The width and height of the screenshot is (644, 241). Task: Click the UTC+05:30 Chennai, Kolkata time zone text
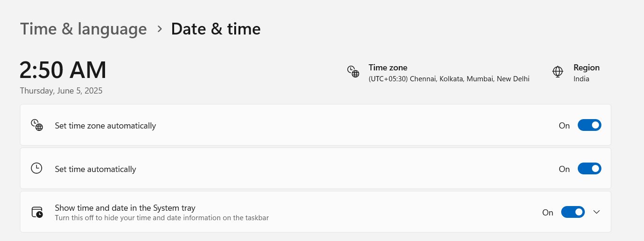coord(449,79)
